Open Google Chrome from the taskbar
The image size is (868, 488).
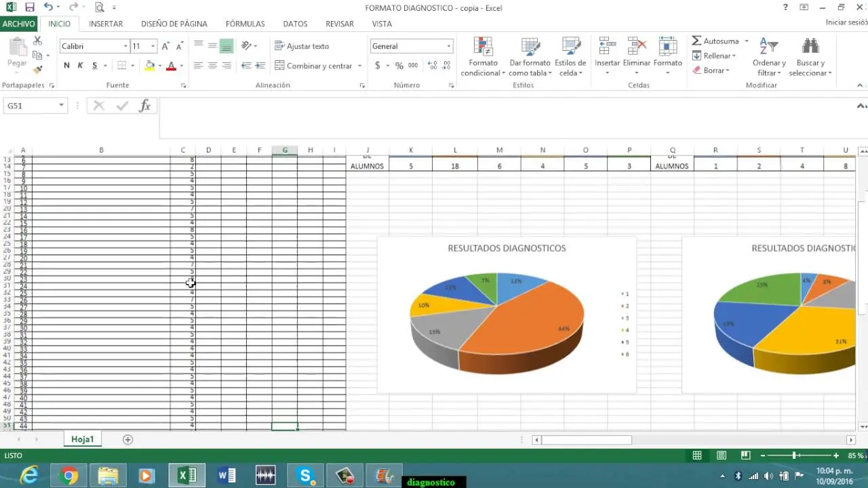(x=68, y=476)
